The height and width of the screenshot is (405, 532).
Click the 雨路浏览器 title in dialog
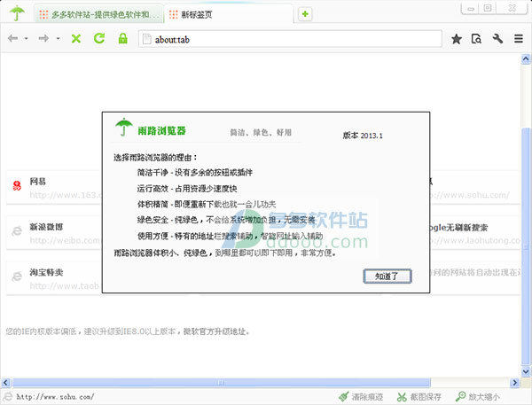162,130
